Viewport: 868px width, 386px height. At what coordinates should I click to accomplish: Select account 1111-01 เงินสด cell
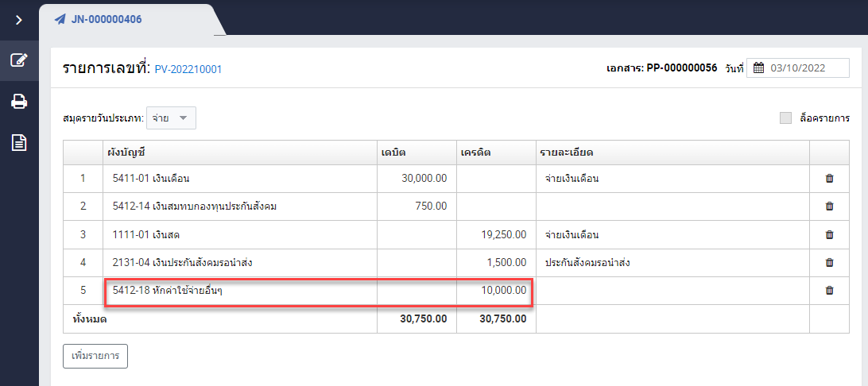pyautogui.click(x=240, y=234)
